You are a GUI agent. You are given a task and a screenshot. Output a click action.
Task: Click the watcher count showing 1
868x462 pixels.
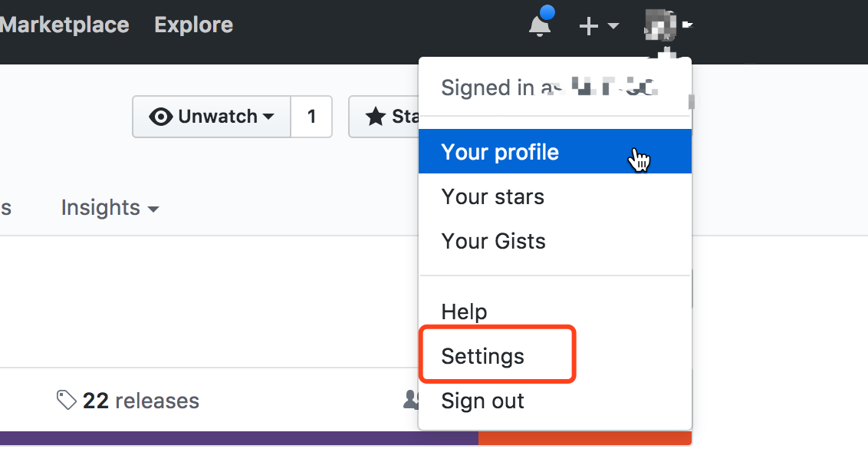(311, 117)
